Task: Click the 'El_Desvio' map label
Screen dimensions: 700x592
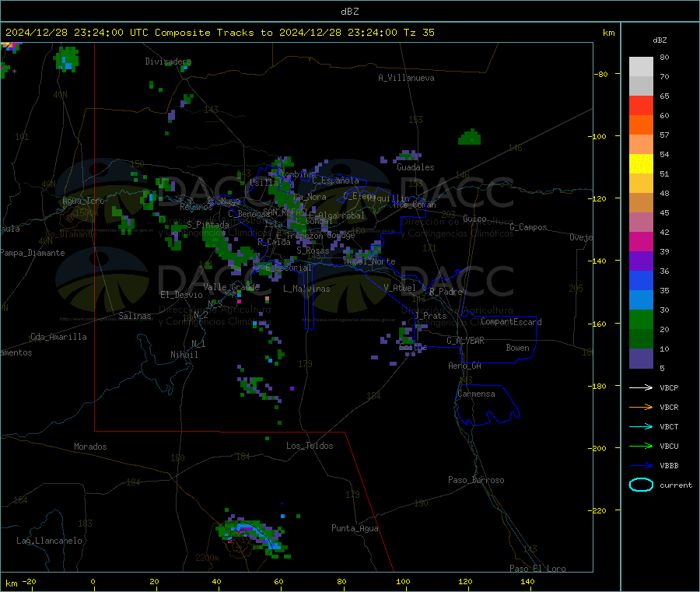Action: (182, 295)
